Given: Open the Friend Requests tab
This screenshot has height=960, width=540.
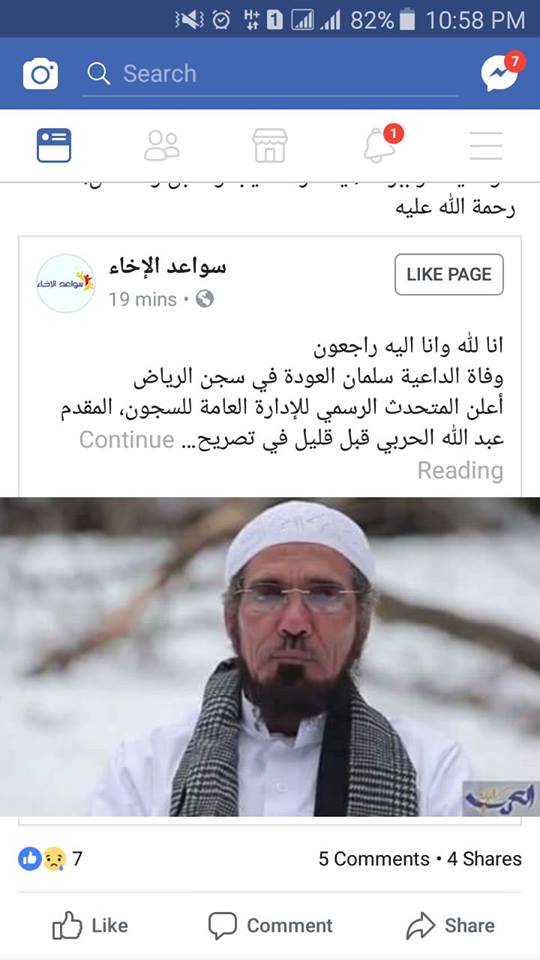Looking at the screenshot, I should coord(162,146).
